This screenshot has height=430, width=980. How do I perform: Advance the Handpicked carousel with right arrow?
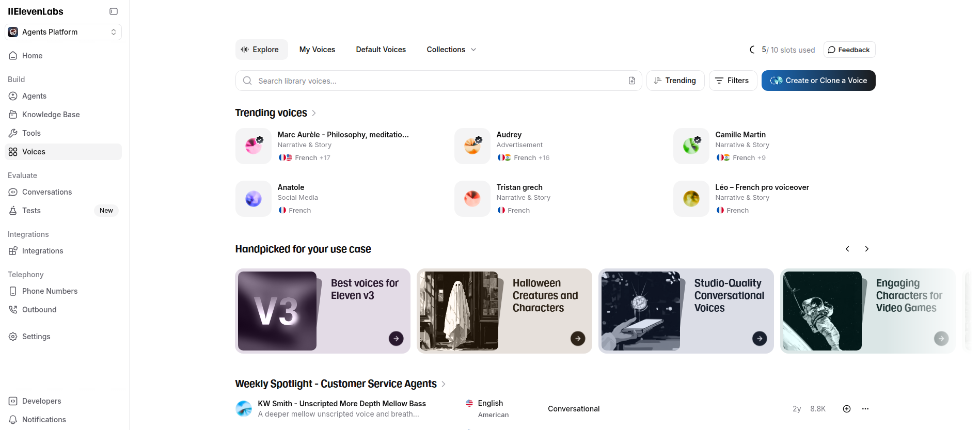click(866, 248)
